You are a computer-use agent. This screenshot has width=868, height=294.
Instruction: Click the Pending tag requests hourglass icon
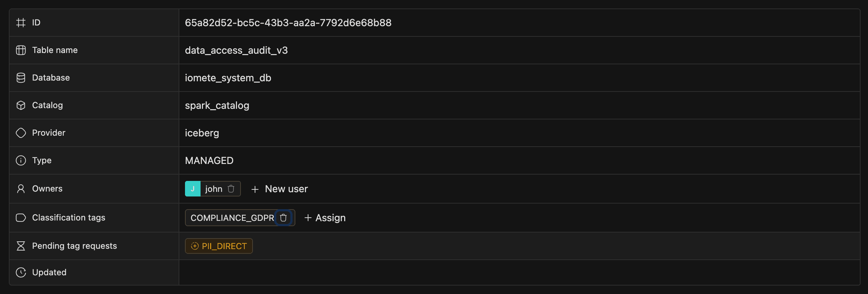pyautogui.click(x=21, y=246)
